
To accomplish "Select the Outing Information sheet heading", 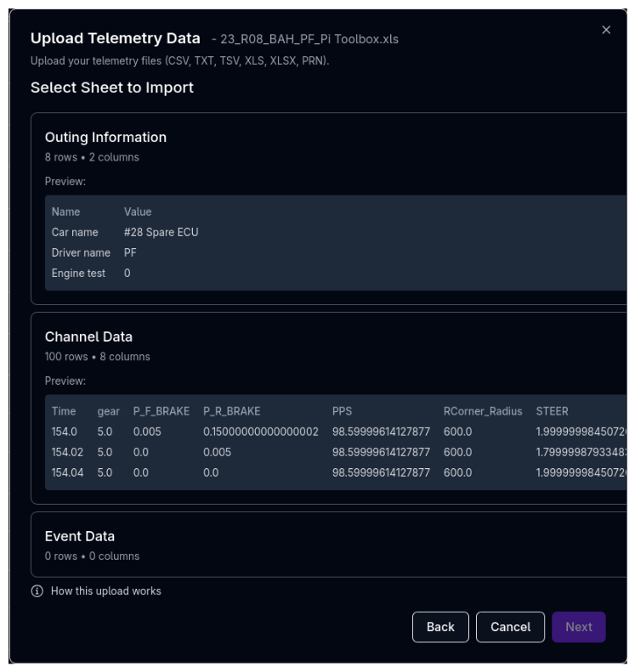I will click(x=105, y=138).
